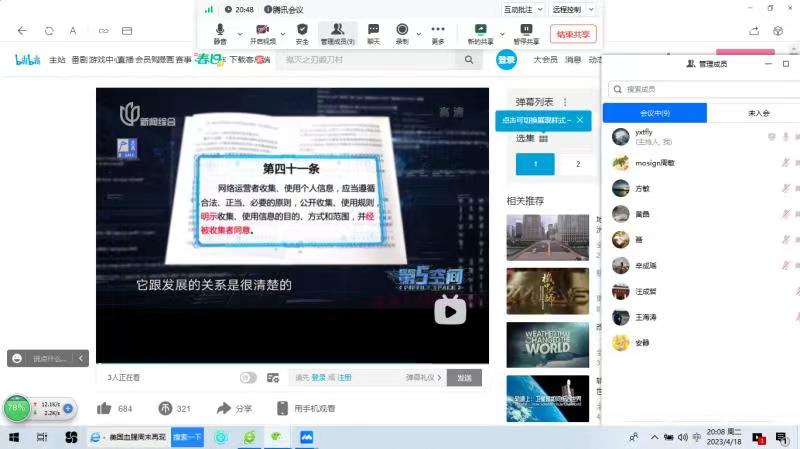Open danmaku settings icon beside the toggle
800x449 pixels.
pos(273,378)
